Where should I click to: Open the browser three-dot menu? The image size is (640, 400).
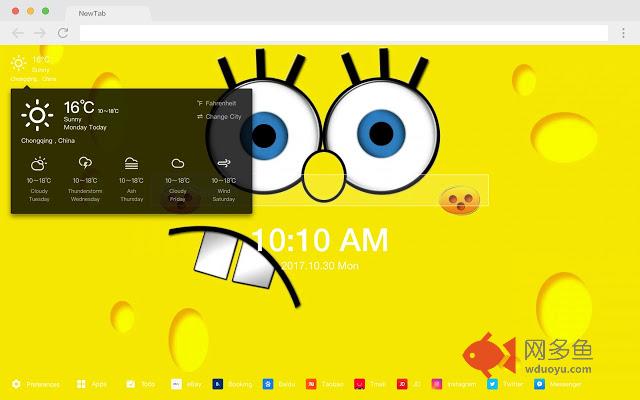623,33
